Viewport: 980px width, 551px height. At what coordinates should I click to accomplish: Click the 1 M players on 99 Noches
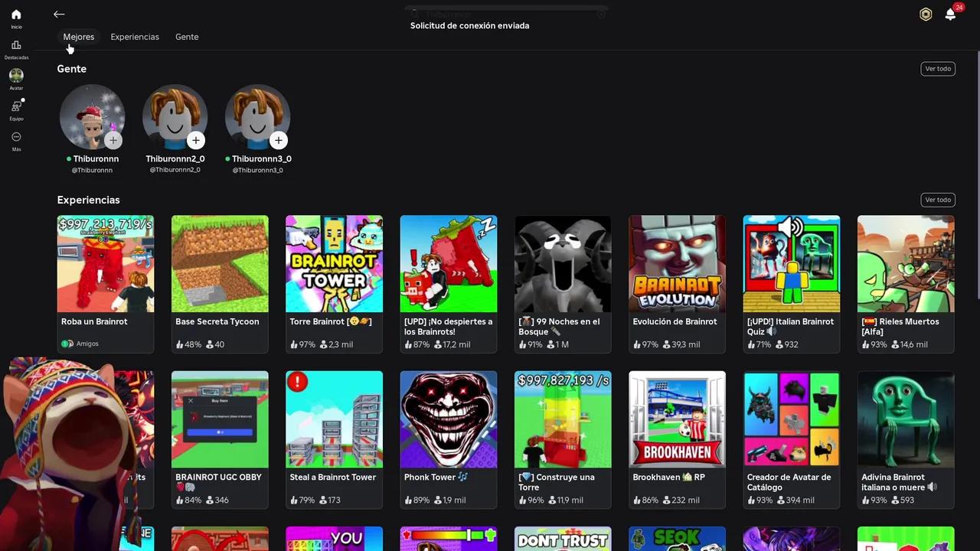click(558, 344)
